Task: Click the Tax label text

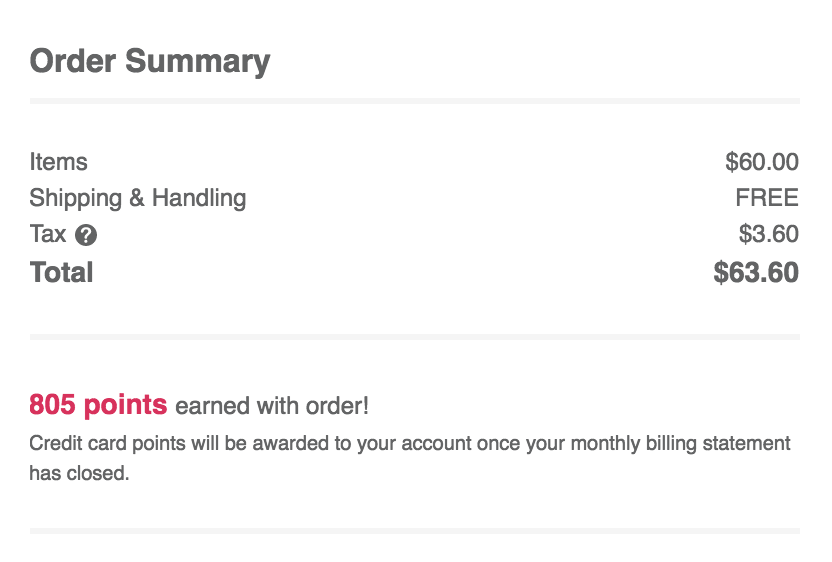Action: pyautogui.click(x=48, y=234)
